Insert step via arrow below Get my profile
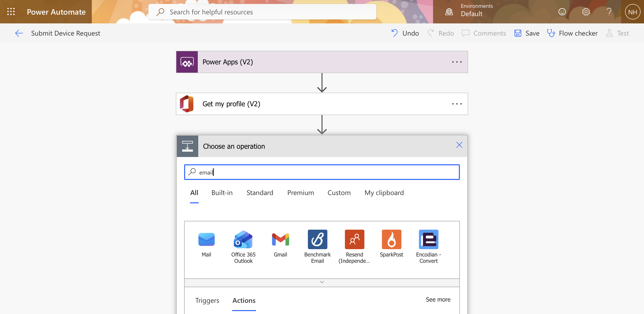This screenshot has height=314, width=644. coord(322,125)
